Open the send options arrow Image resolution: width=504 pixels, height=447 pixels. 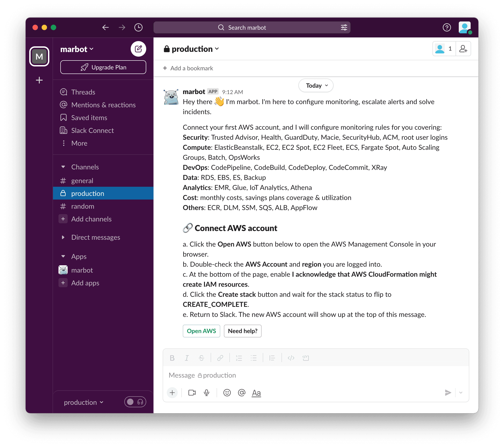(461, 392)
